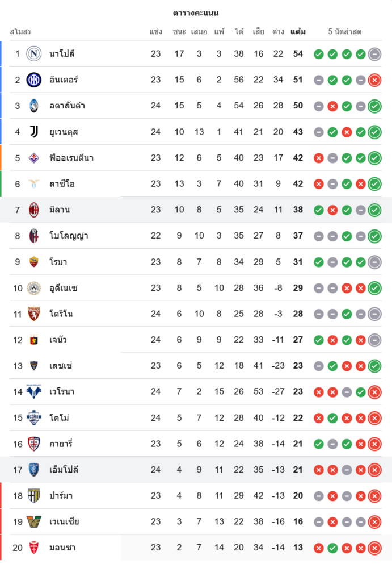392x568 pixels.
Task: Select the Roma crest in row 9
Action: [x=34, y=262]
